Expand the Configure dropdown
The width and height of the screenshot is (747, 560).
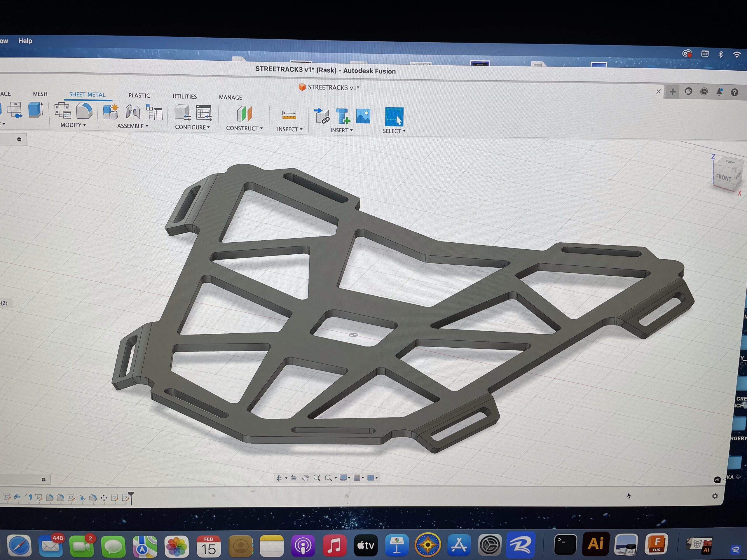click(193, 127)
